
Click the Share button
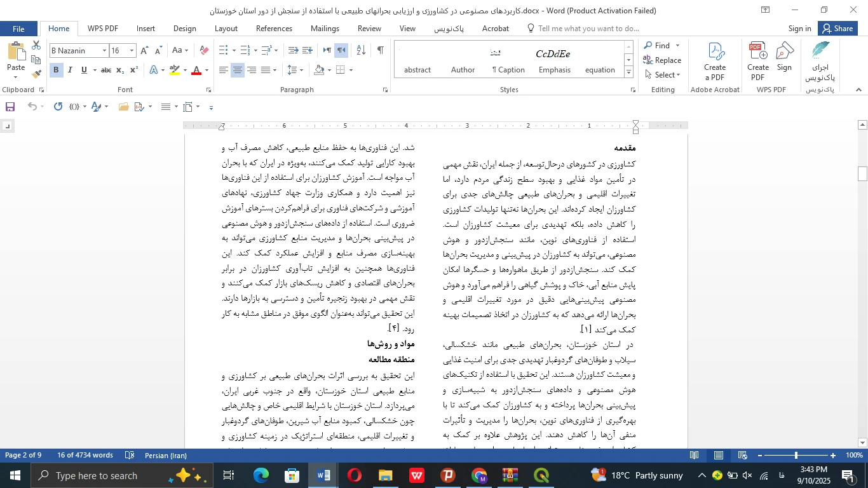pos(837,29)
